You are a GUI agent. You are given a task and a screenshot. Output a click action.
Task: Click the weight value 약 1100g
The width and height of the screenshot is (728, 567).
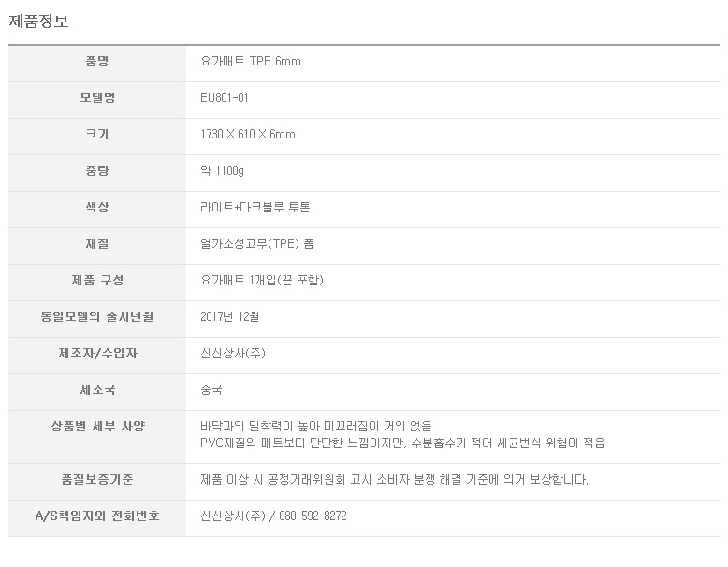(x=223, y=171)
